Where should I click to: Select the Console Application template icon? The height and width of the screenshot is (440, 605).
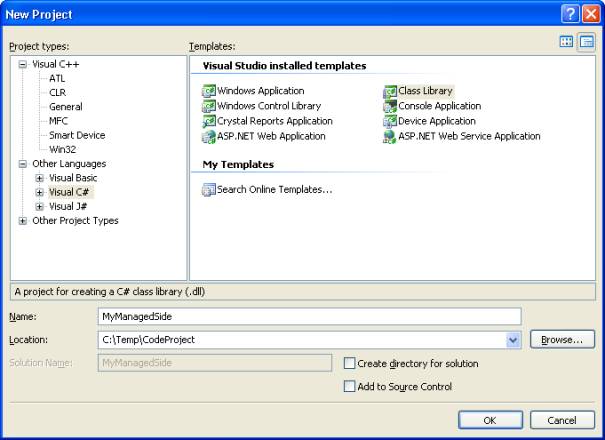(x=390, y=106)
